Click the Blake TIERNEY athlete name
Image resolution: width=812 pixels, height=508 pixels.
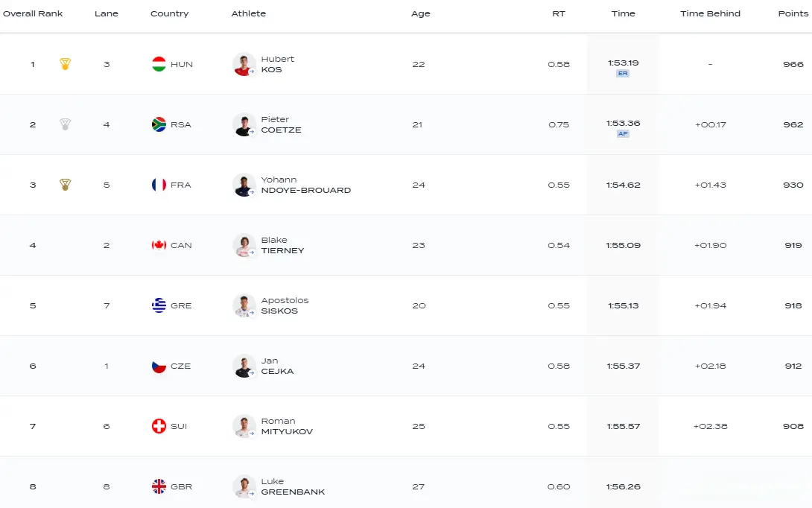(282, 245)
